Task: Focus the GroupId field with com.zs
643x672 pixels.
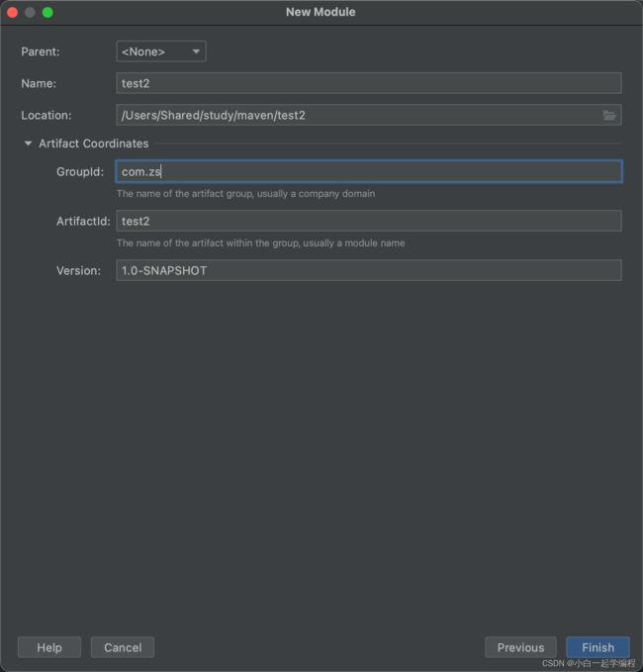Action: 369,171
